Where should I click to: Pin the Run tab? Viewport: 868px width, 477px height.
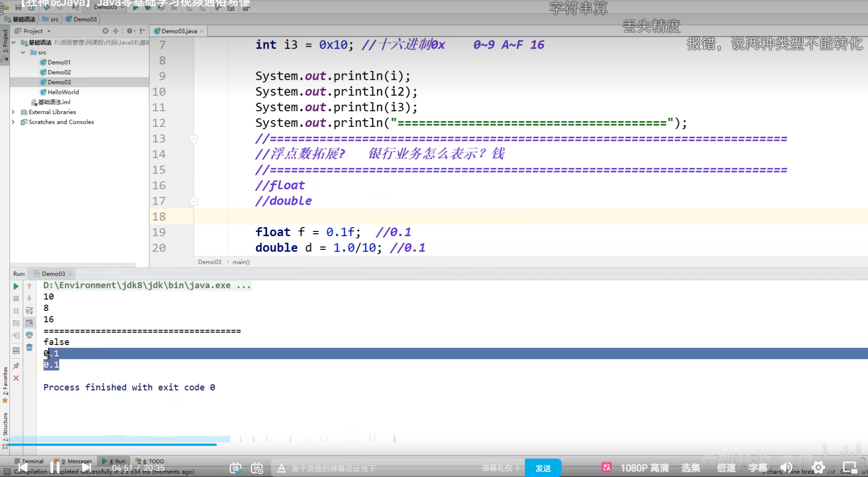coord(16,365)
